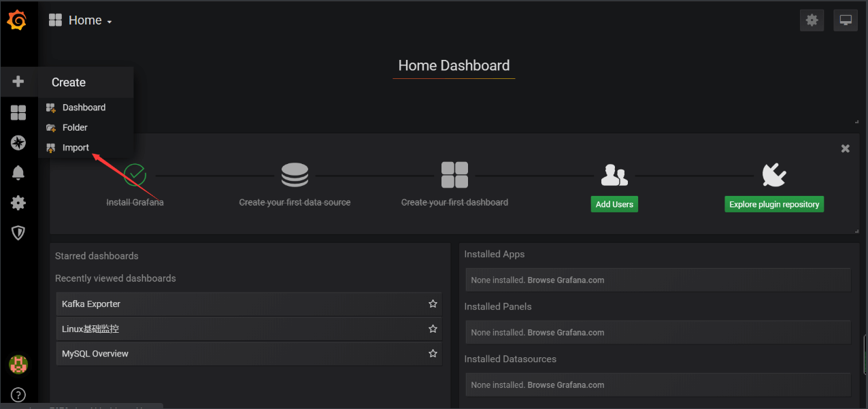Click the data source database step icon

pos(295,175)
